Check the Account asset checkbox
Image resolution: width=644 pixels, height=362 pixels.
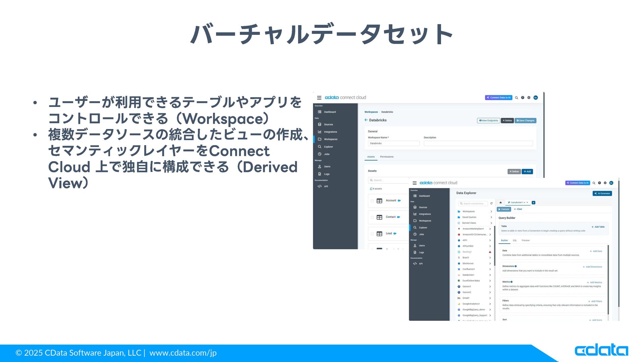pyautogui.click(x=372, y=201)
